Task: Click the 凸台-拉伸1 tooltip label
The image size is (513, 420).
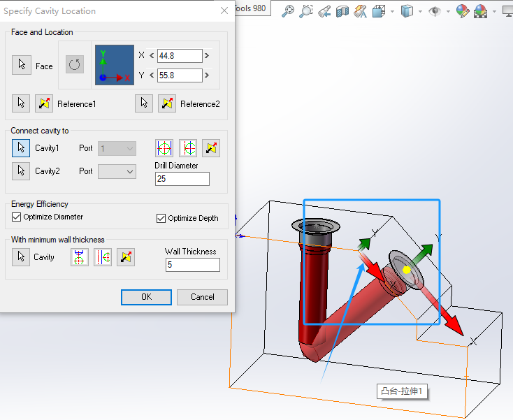Action: [x=402, y=391]
